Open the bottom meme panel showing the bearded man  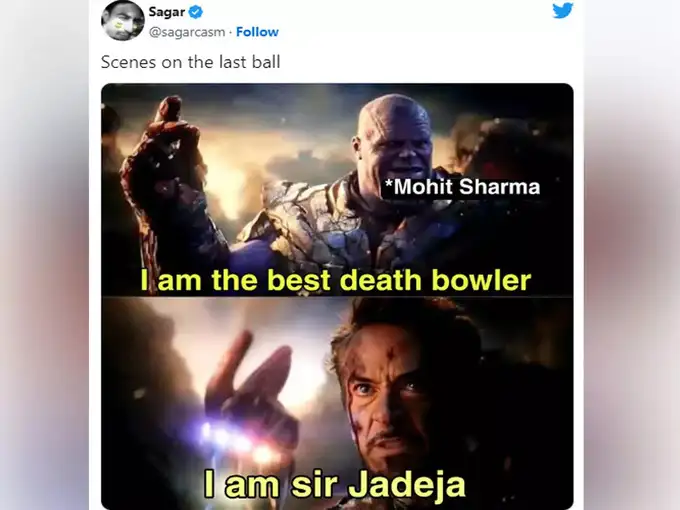tap(337, 403)
